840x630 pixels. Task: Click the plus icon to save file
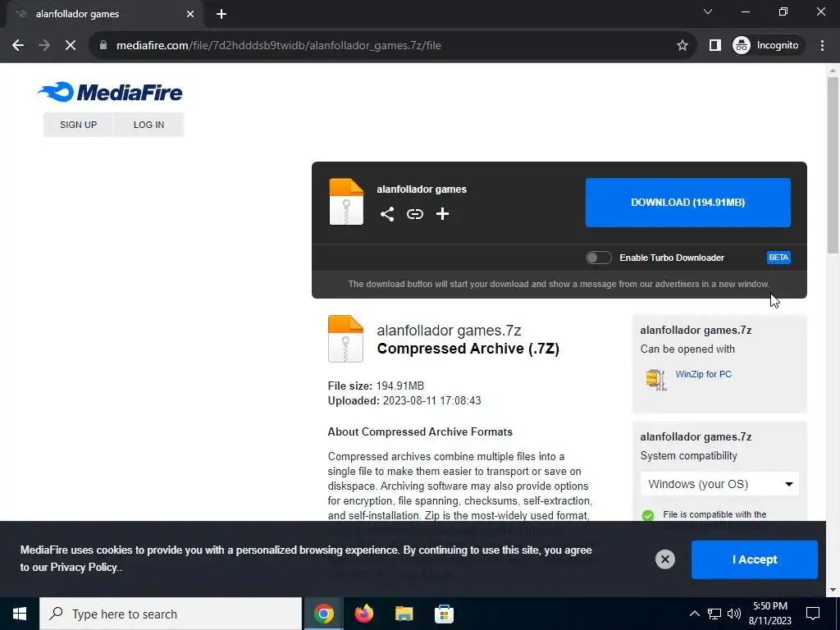[442, 214]
